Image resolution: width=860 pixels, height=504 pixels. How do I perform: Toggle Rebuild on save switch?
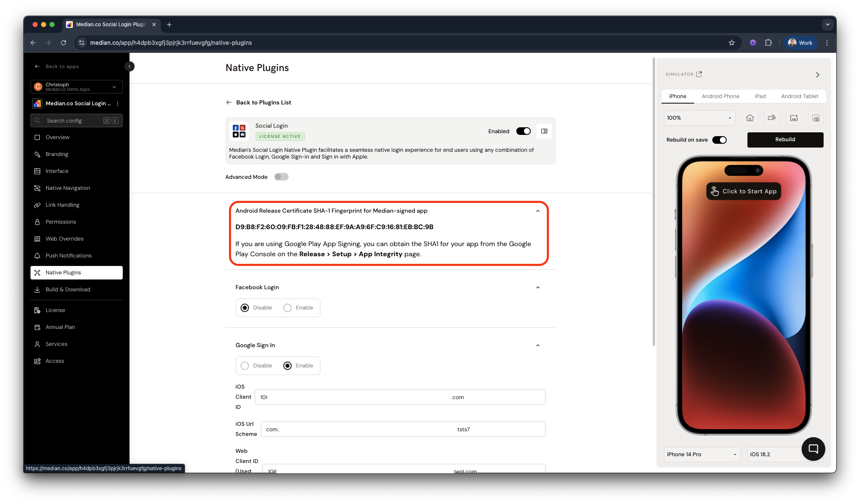pos(719,140)
